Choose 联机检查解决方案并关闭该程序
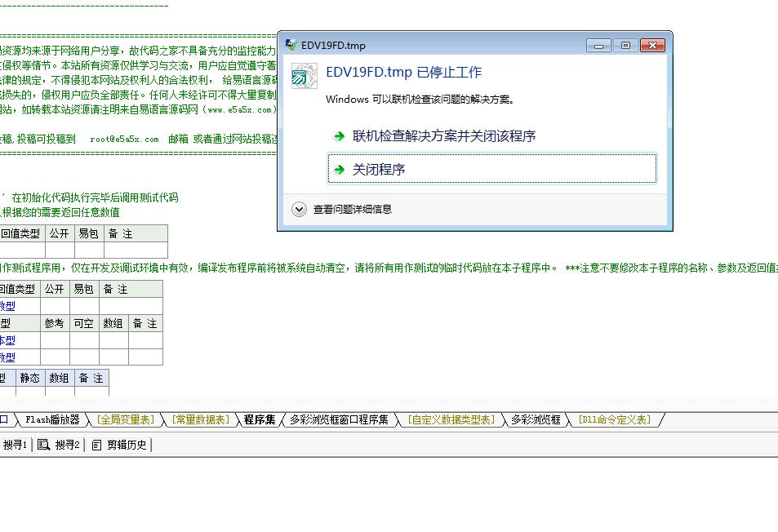778x532 pixels. coord(443,135)
